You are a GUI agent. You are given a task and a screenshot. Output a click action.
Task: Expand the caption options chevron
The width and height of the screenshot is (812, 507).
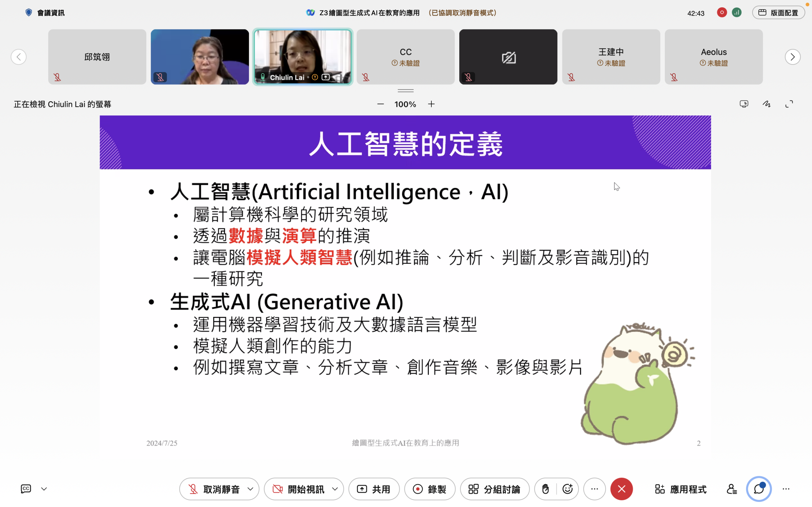pos(44,489)
